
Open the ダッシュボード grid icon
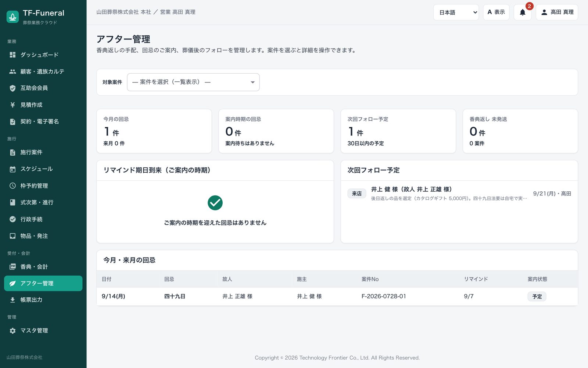(12, 55)
